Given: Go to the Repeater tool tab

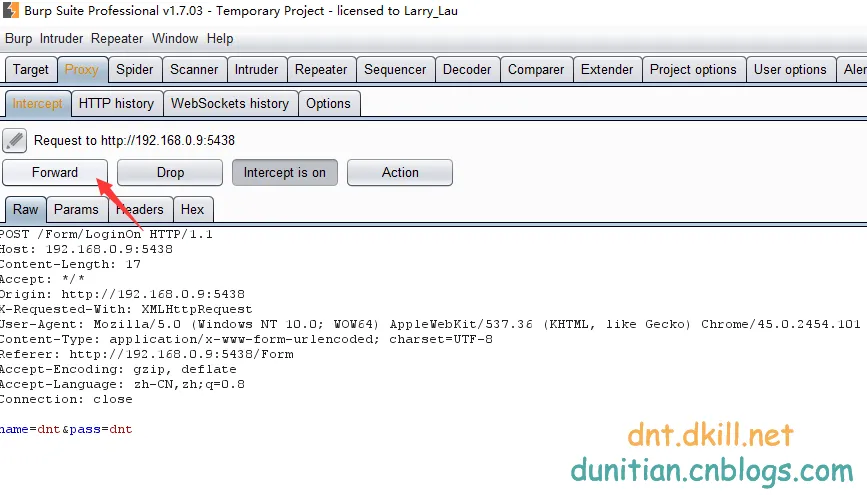Looking at the screenshot, I should click(x=321, y=70).
